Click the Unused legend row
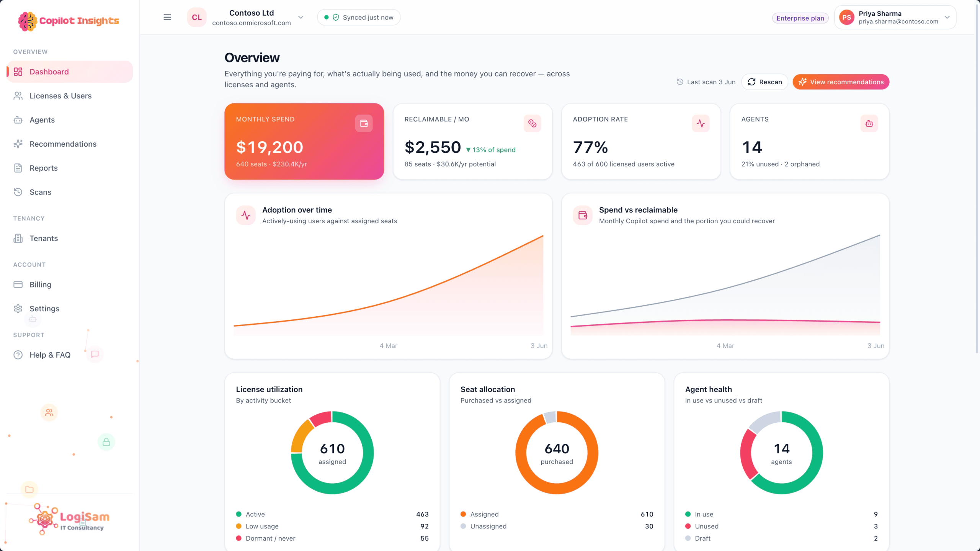980x551 pixels. coord(781,526)
